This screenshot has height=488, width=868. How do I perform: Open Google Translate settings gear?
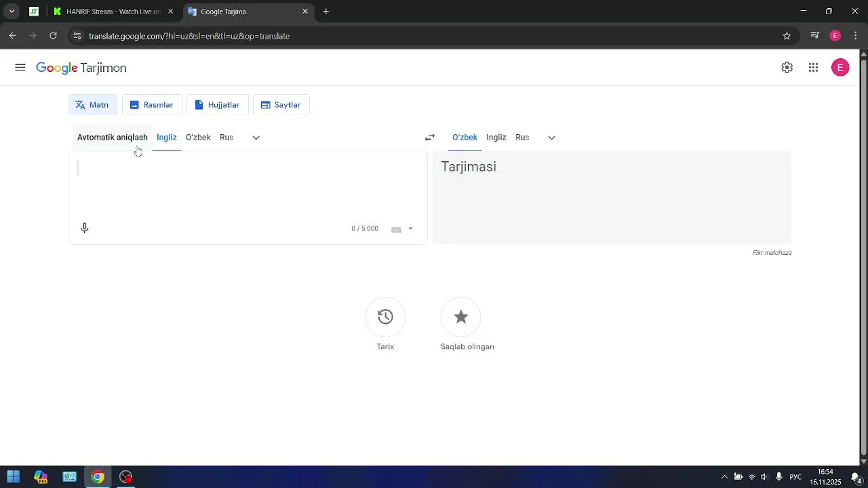tap(787, 68)
